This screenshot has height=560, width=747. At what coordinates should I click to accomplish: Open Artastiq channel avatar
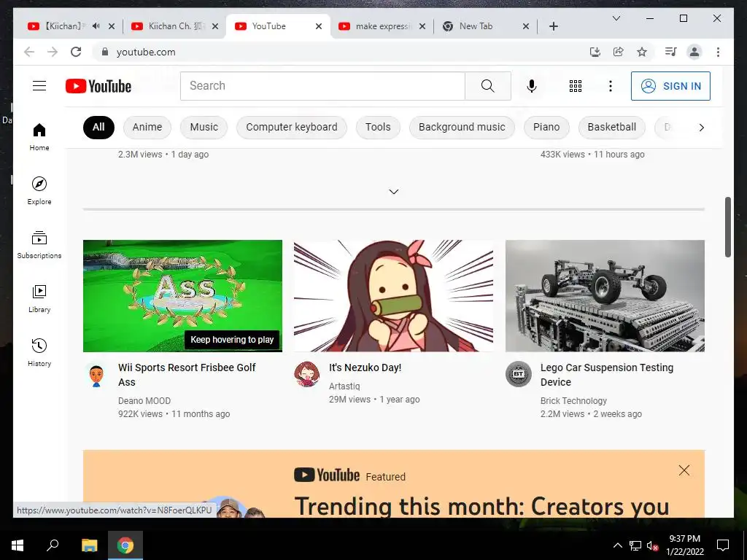tap(307, 374)
